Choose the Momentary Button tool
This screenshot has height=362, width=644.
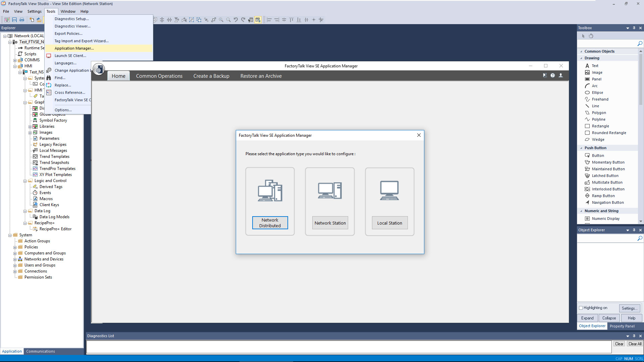click(x=607, y=162)
